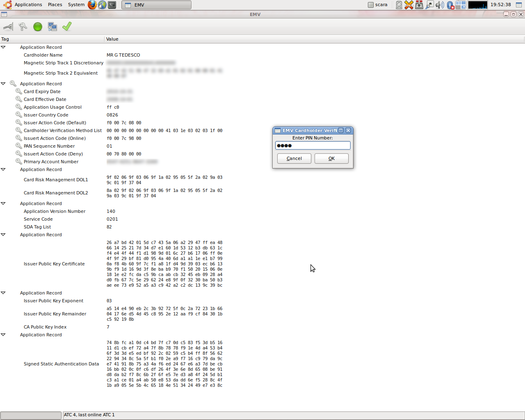525x420 pixels.
Task: Click the Value column header
Action: 315,39
